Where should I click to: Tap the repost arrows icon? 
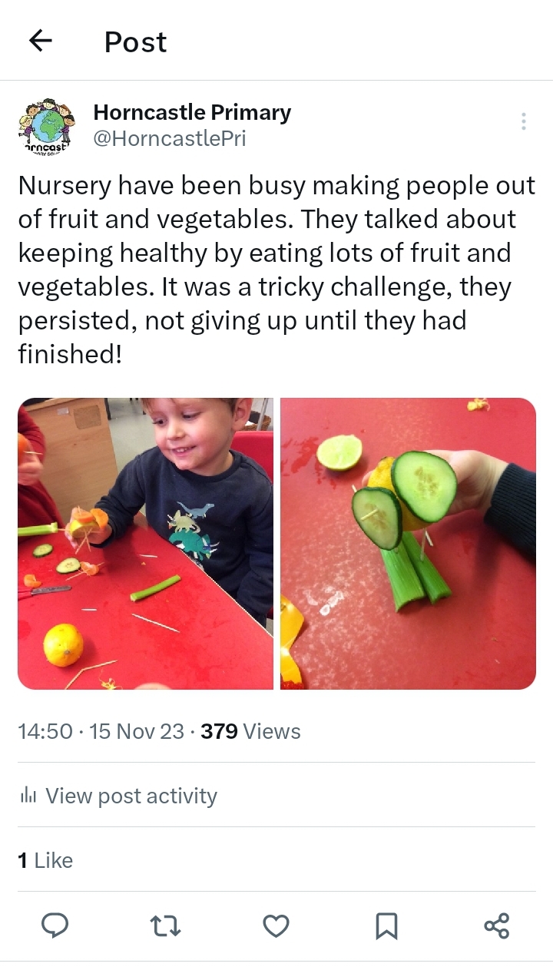pyautogui.click(x=165, y=925)
